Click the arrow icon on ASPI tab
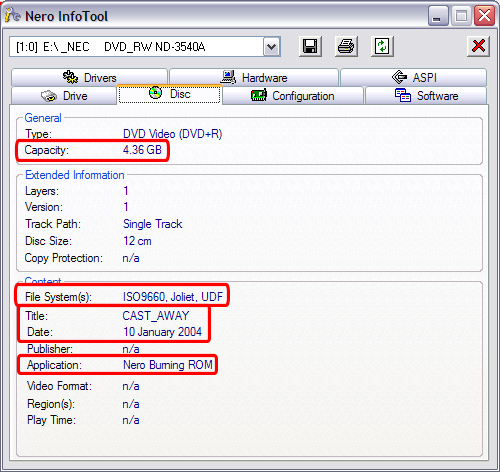 coord(399,77)
